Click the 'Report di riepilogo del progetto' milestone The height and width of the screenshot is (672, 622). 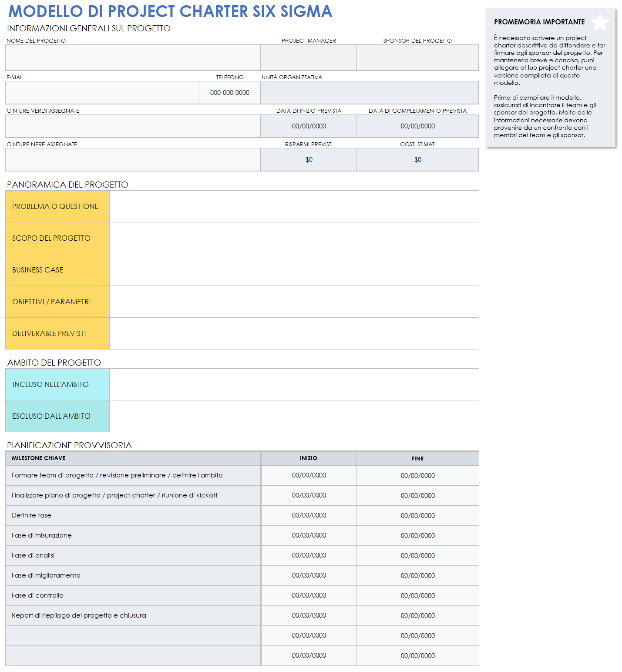(133, 615)
